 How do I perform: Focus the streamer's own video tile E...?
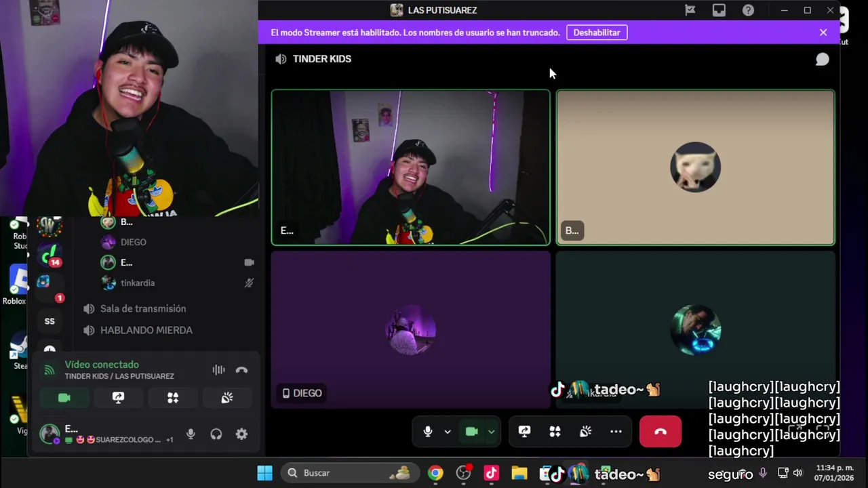[x=411, y=167]
